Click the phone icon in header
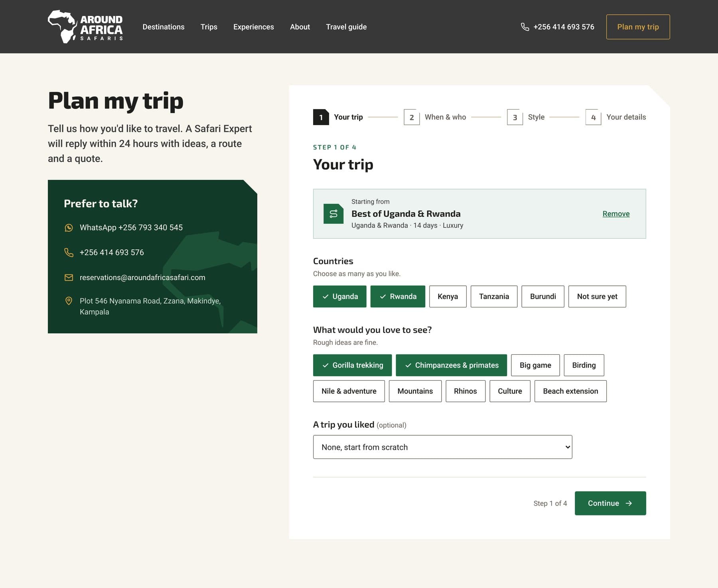 pyautogui.click(x=525, y=27)
